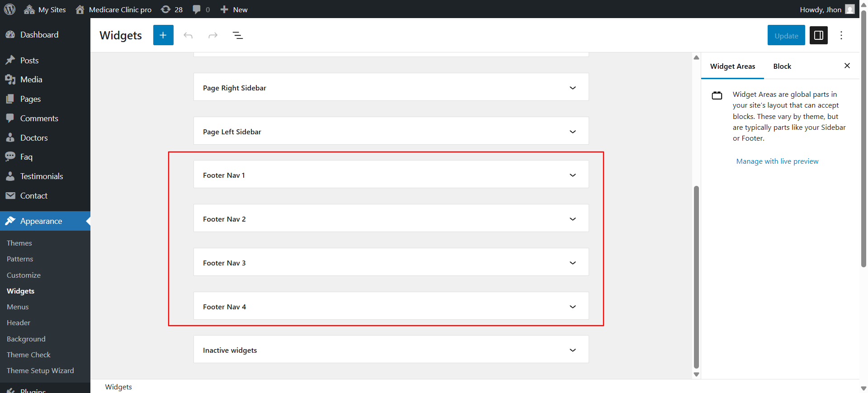Click the Contact envelope icon
The width and height of the screenshot is (868, 393).
tap(10, 195)
